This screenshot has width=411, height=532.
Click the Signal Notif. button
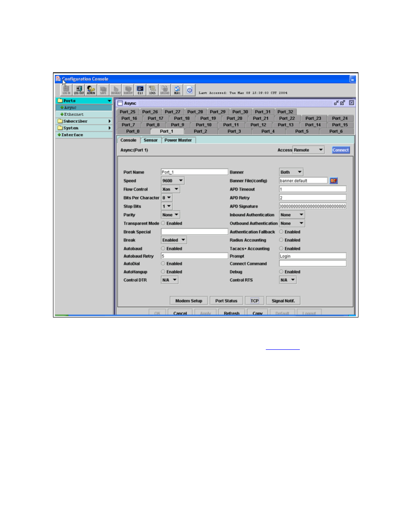283,301
